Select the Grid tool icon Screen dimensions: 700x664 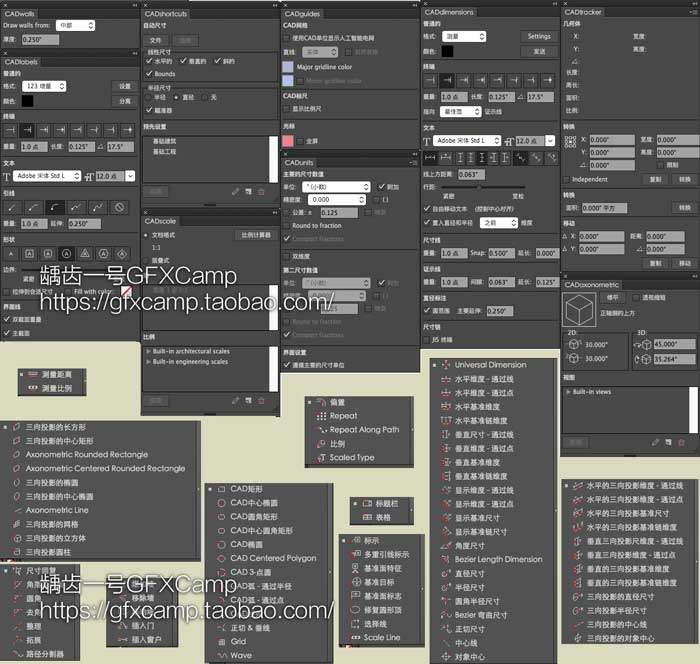[222, 642]
